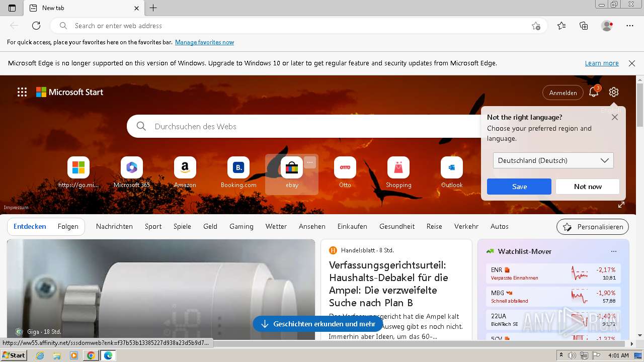Open the Amazon quick link

[185, 173]
